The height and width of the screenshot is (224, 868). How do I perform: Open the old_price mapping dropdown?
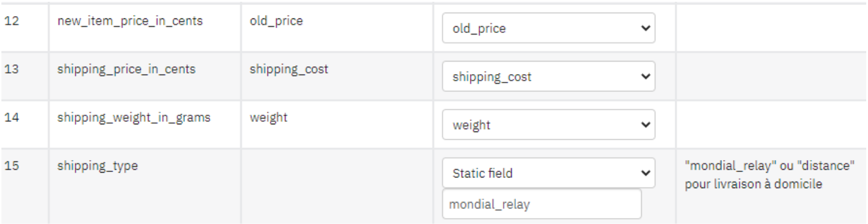pyautogui.click(x=548, y=29)
